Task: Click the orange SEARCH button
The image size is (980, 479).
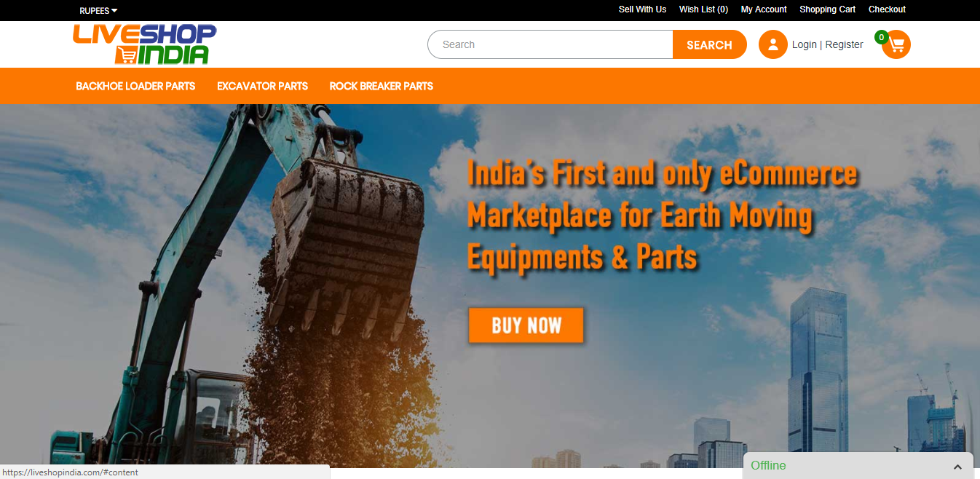Action: [x=709, y=44]
